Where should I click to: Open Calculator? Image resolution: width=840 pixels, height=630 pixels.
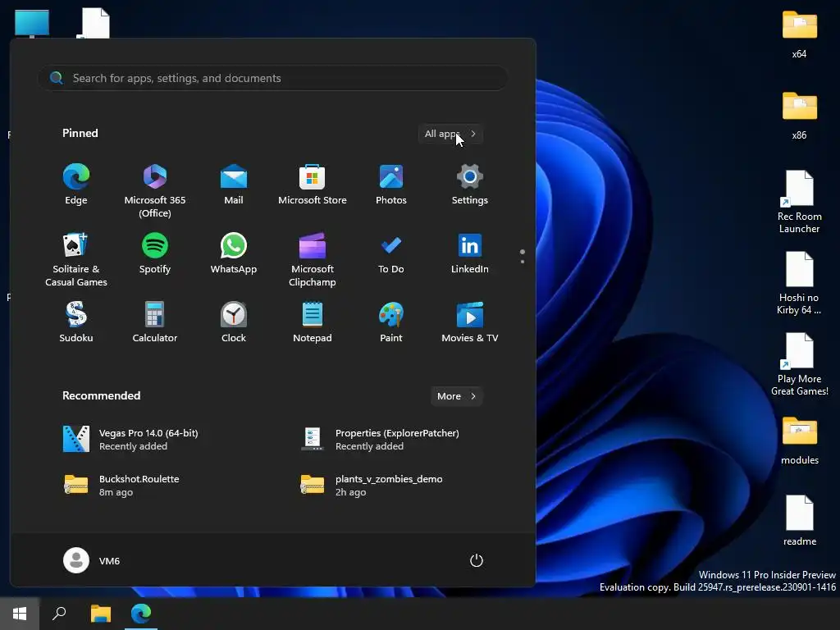tap(155, 322)
